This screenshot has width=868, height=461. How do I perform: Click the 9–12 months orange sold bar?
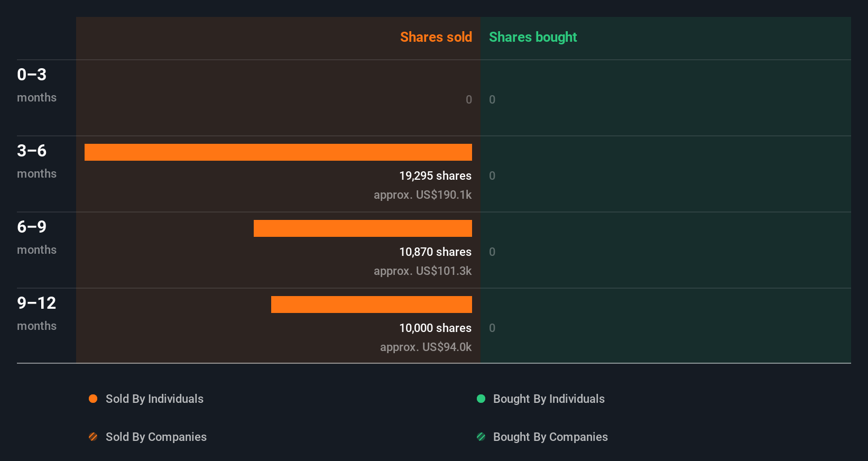[x=372, y=305]
